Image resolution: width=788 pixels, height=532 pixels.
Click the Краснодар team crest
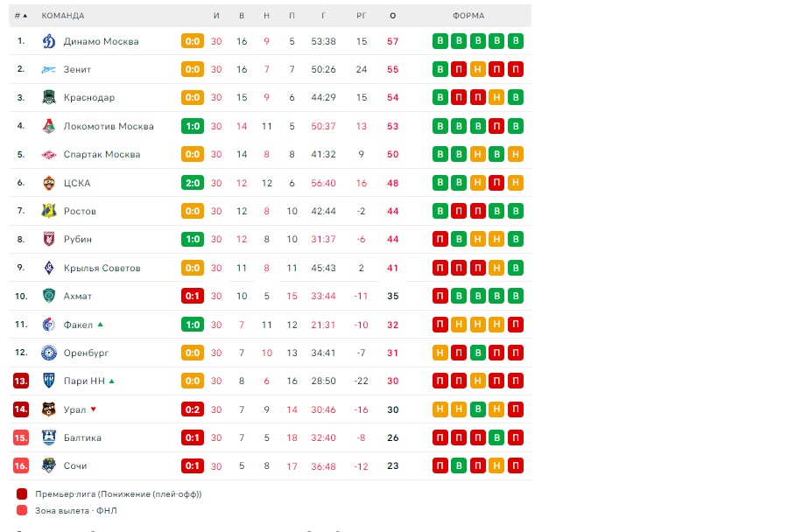point(49,97)
